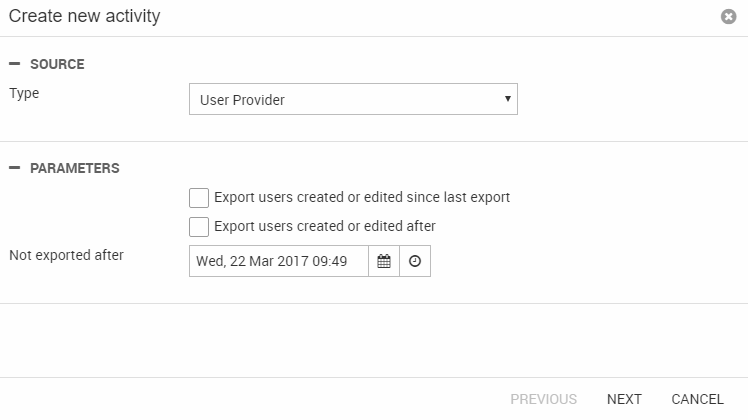Click the Create new activity title
The width and height of the screenshot is (748, 420).
click(84, 17)
